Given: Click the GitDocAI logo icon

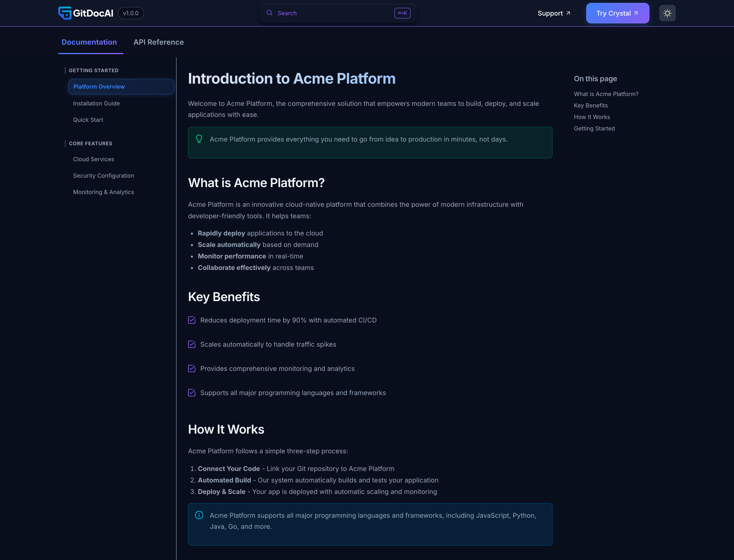Looking at the screenshot, I should point(65,13).
